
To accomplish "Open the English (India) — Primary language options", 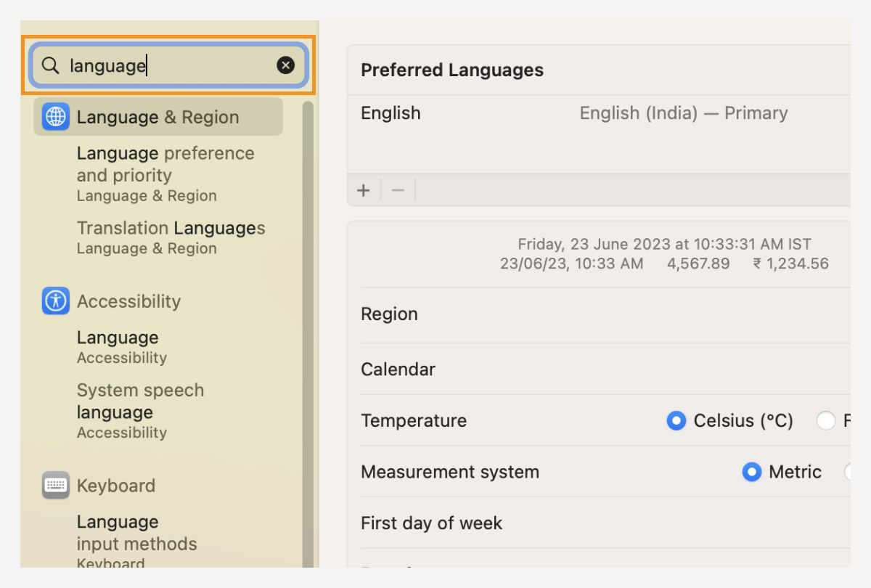I will coord(683,113).
